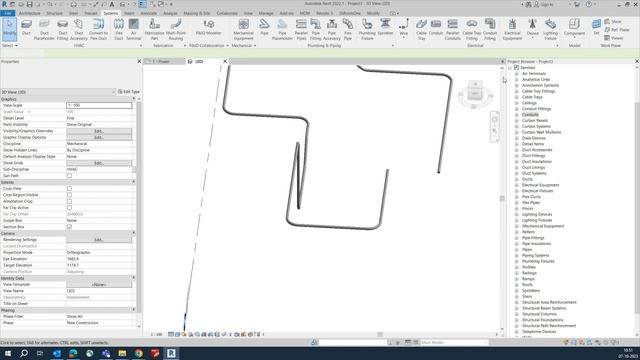This screenshot has height=360, width=640.
Task: Open the Annotate ribbon tab
Action: coord(149,13)
